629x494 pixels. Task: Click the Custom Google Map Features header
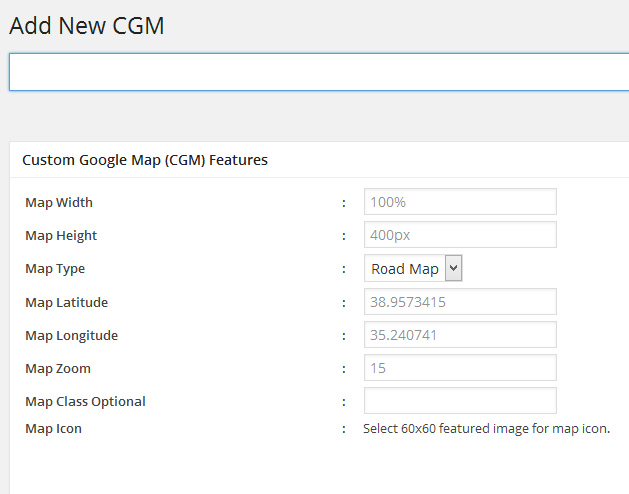click(x=145, y=160)
